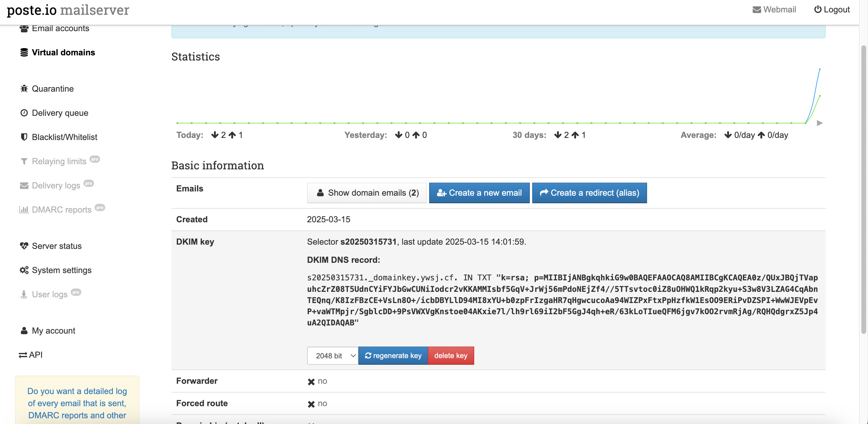This screenshot has width=868, height=424.
Task: Click the Blacklist/Whitelist shield icon
Action: point(24,137)
